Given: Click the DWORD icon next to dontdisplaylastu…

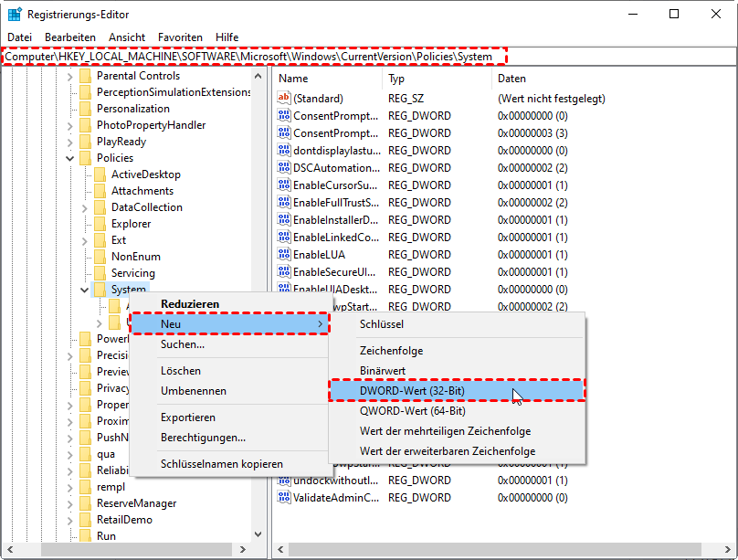Looking at the screenshot, I should (x=284, y=150).
